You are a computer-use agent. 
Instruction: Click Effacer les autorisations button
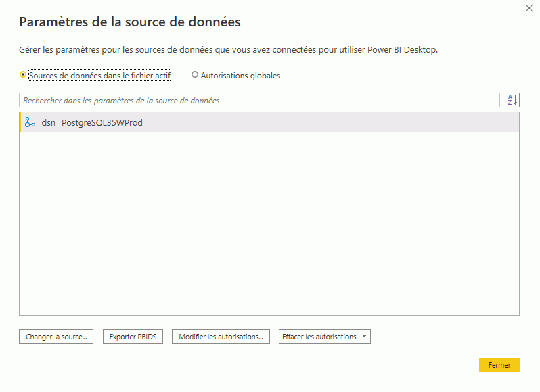[319, 337]
